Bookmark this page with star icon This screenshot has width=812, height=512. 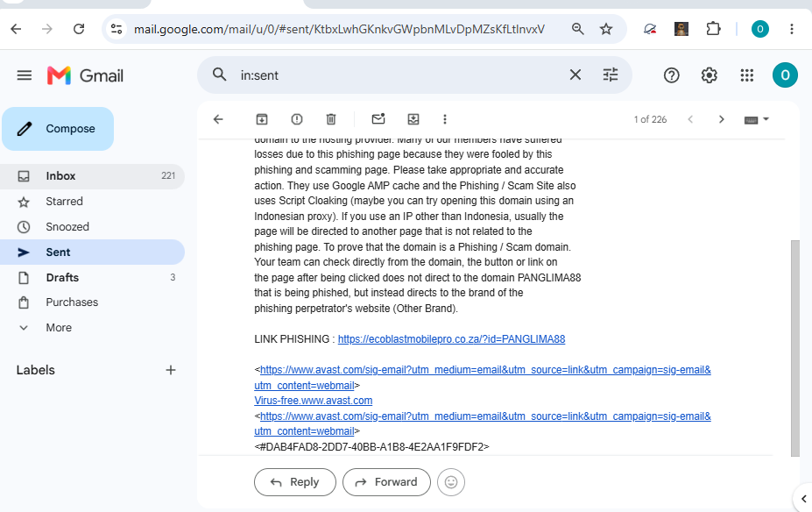point(606,29)
